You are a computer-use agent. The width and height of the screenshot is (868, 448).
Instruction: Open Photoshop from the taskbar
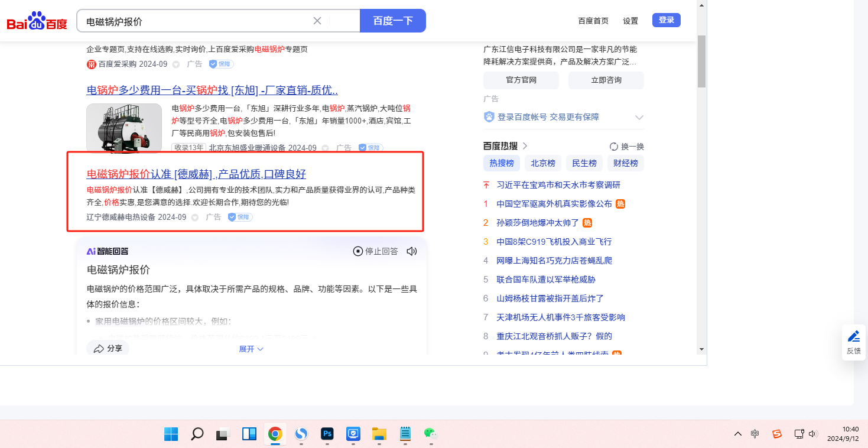327,434
